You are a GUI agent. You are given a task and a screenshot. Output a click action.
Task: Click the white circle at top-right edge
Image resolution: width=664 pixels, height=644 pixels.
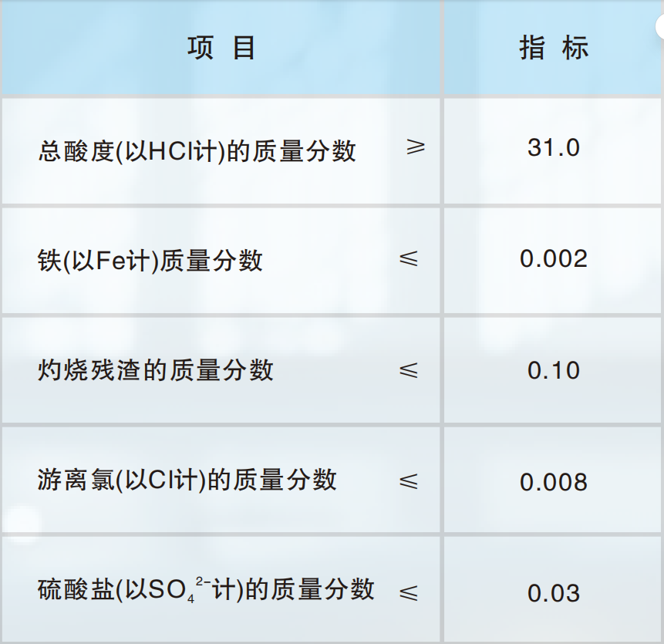point(660,26)
